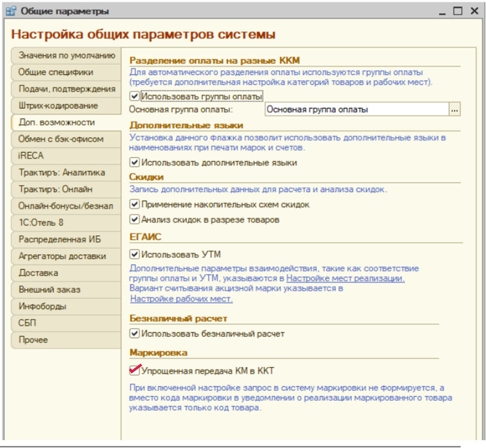Follow the Настройке мест реализации link
This screenshot has width=486, height=448.
click(x=345, y=279)
